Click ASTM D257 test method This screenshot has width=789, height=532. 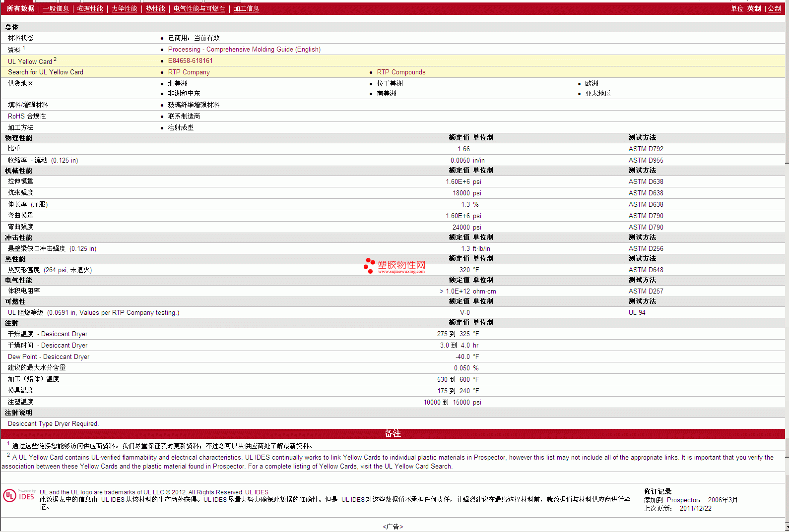(x=646, y=291)
